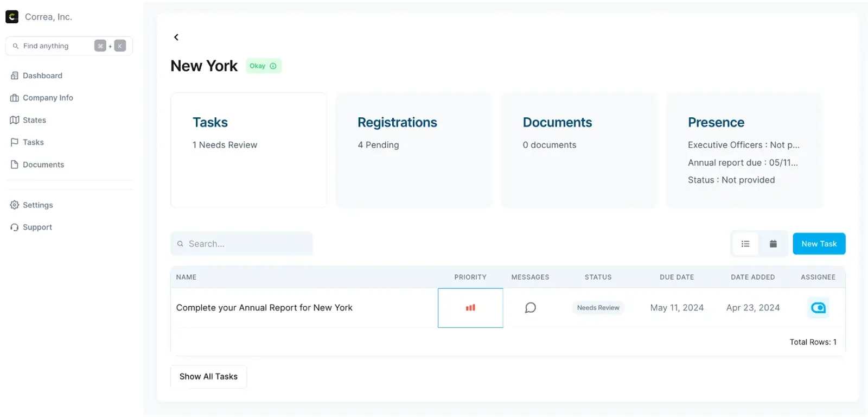Click the back arrow above New York
The width and height of the screenshot is (868, 417).
[176, 37]
